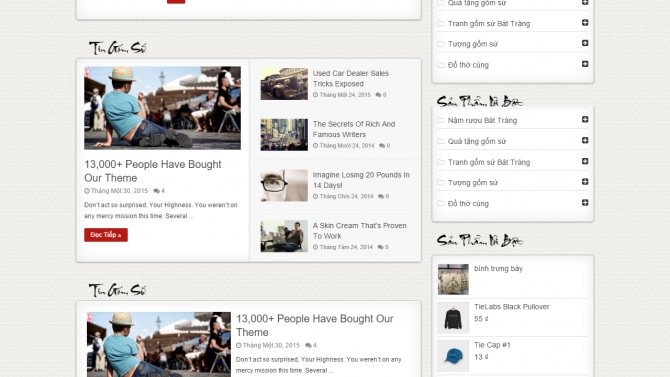Expand Quà tặng gốm sứ below Nậm rượu

coord(585,140)
